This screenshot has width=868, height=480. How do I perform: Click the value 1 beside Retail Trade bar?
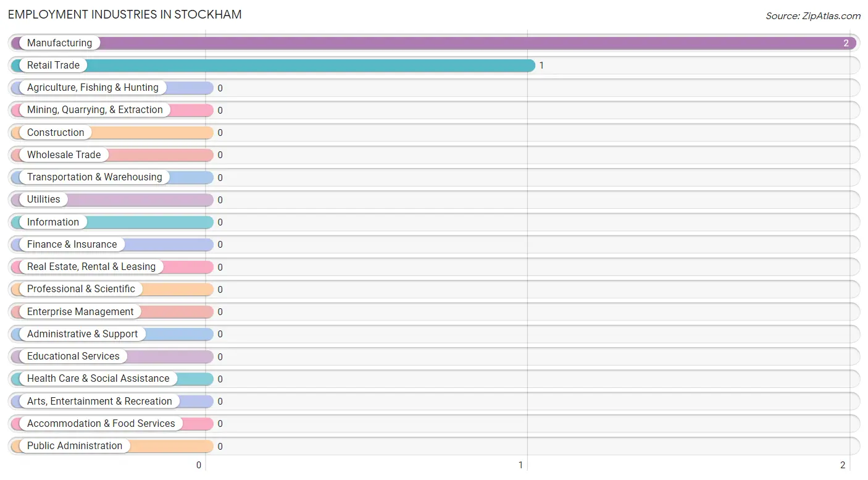pos(541,65)
